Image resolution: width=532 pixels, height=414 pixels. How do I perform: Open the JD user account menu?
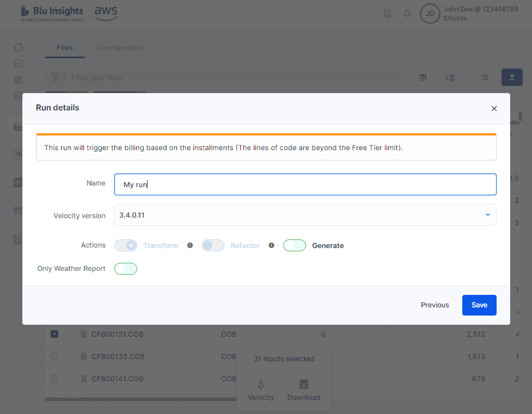coord(430,14)
